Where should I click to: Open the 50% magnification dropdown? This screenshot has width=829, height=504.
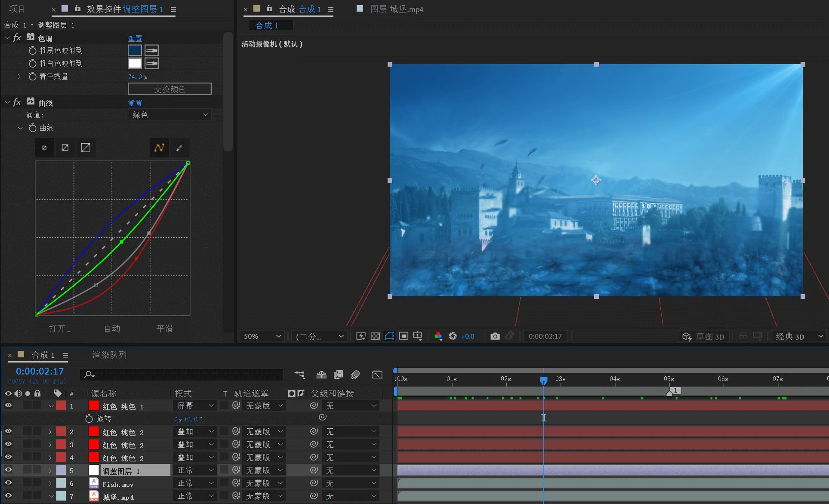coord(262,336)
